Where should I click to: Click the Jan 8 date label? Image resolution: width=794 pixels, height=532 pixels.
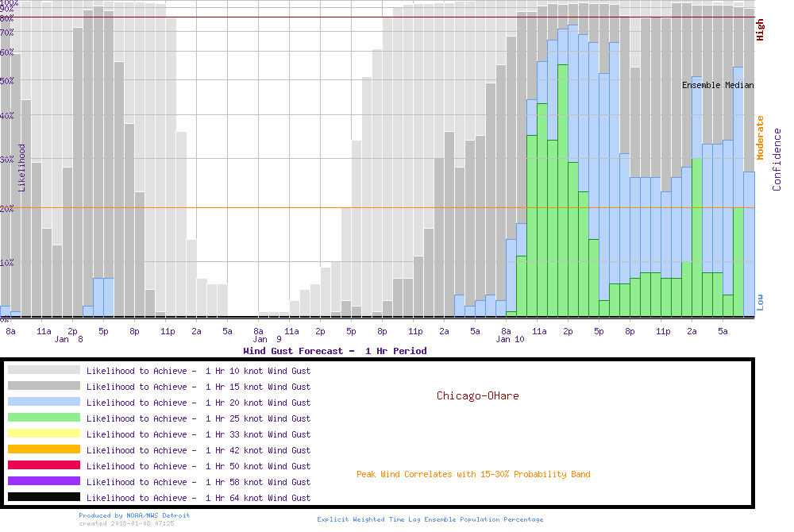(69, 339)
